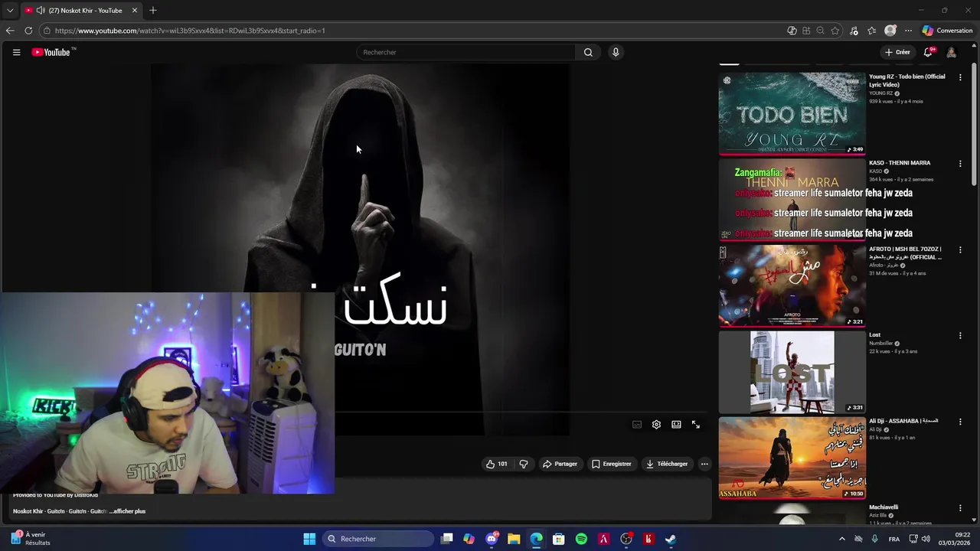
Task: Click the page vertical scrollbar
Action: tap(974, 122)
